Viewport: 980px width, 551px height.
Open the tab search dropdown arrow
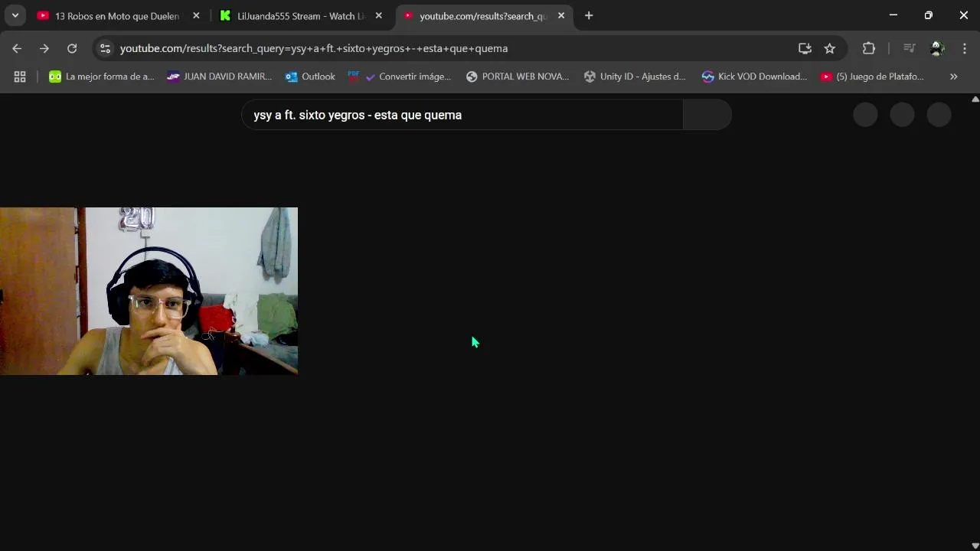click(15, 15)
